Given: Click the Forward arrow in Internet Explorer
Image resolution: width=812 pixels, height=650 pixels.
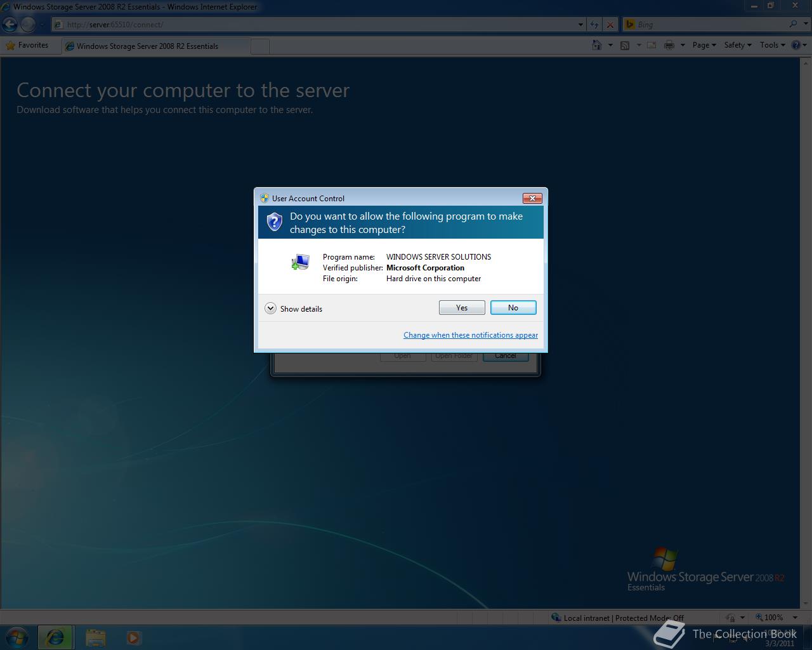Looking at the screenshot, I should 27,24.
